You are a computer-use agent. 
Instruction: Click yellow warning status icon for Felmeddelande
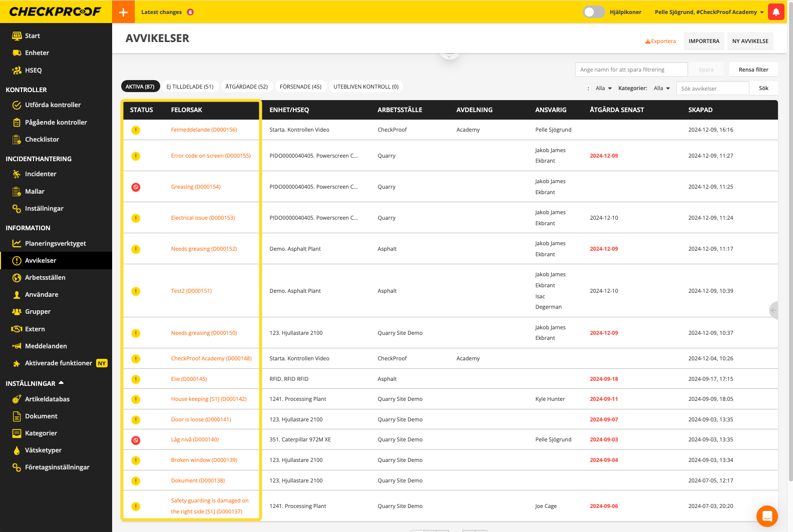coord(136,130)
